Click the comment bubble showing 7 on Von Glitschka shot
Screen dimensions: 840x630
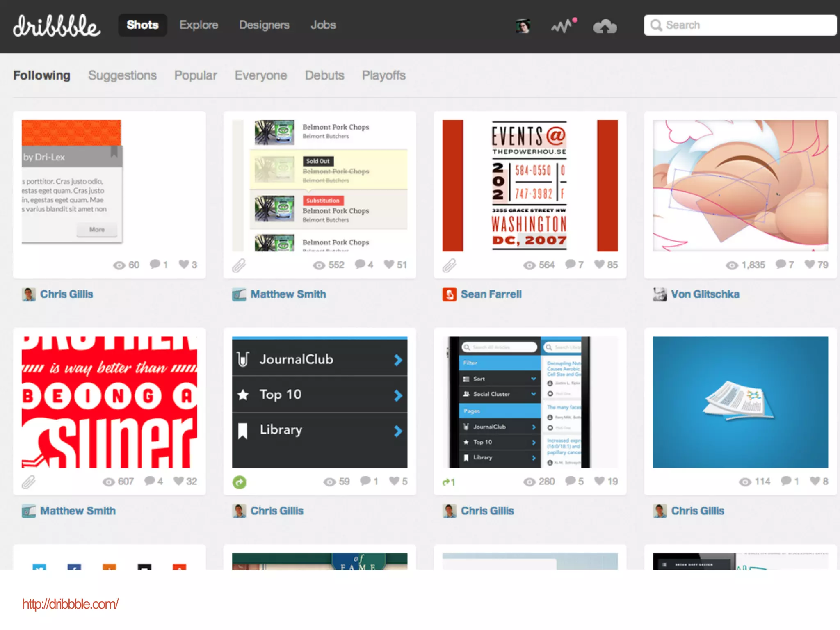click(x=781, y=265)
